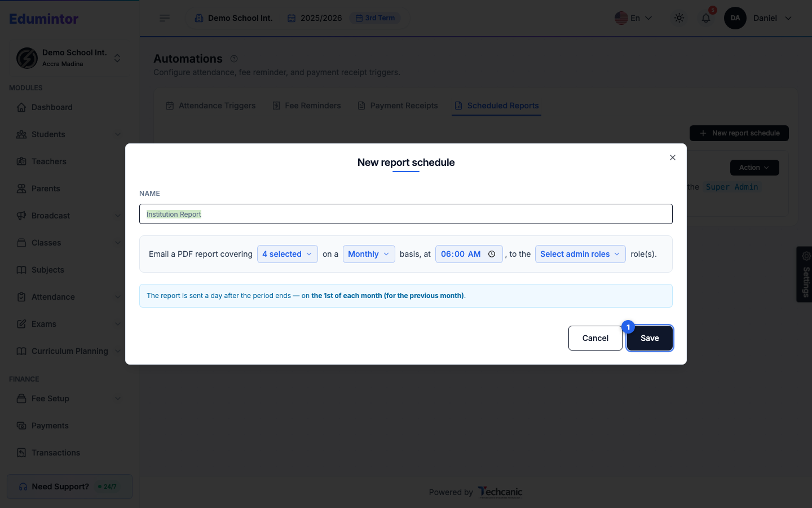Click Need Support? button

coord(69,487)
